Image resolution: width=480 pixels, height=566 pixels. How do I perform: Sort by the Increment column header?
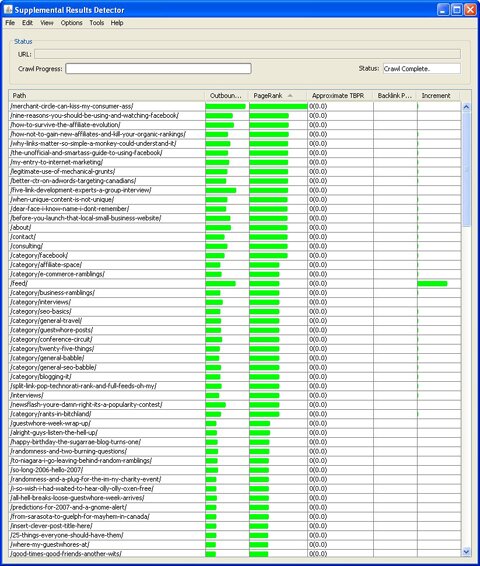tap(438, 96)
